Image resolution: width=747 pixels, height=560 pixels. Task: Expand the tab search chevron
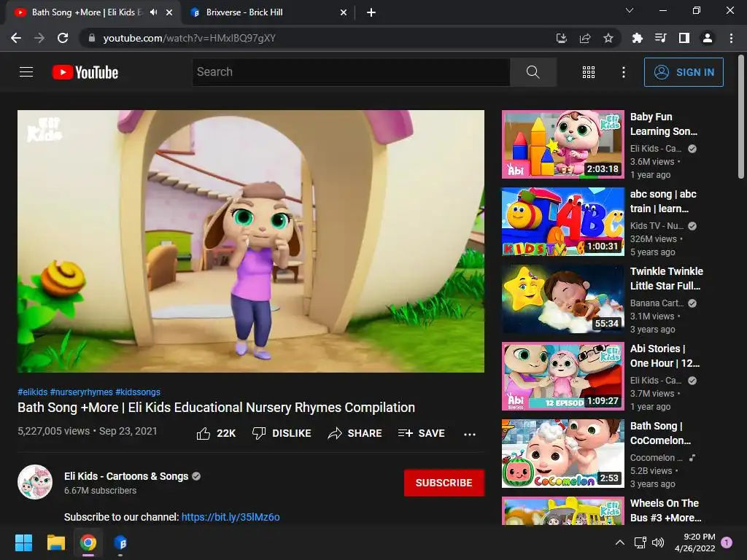click(x=630, y=10)
